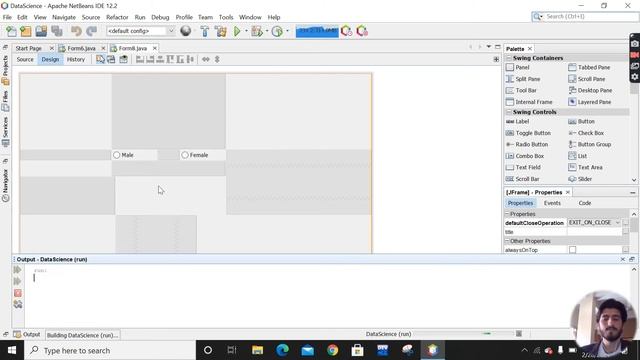Switch to Design view
Viewport: 640px width, 360px height.
tap(50, 60)
